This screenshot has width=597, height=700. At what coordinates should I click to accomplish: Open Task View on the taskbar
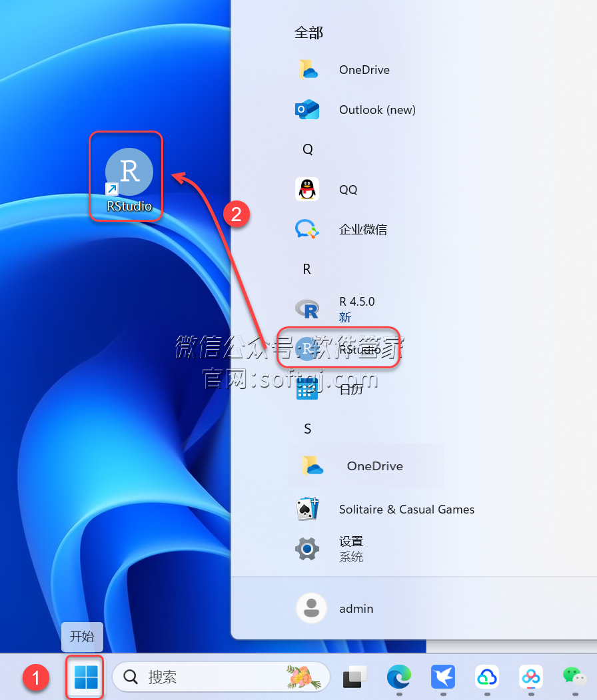coord(354,677)
